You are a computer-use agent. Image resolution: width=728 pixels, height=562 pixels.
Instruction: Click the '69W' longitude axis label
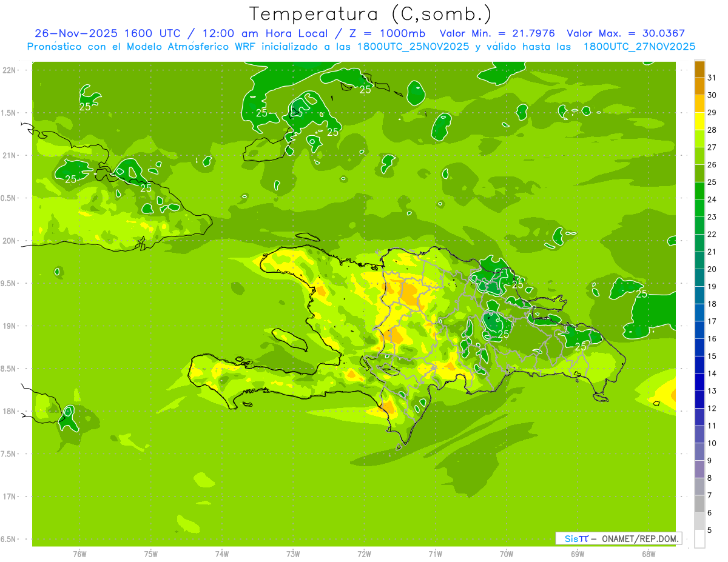coord(577,554)
